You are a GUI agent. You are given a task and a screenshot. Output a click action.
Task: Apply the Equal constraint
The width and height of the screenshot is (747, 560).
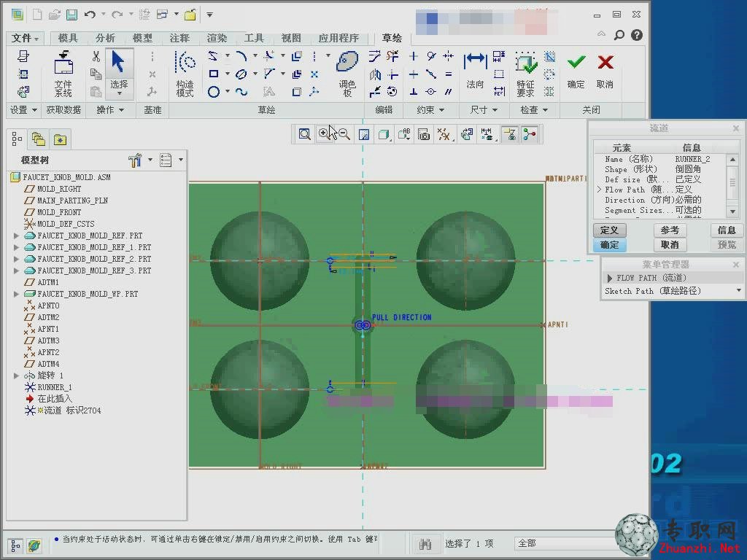click(449, 74)
